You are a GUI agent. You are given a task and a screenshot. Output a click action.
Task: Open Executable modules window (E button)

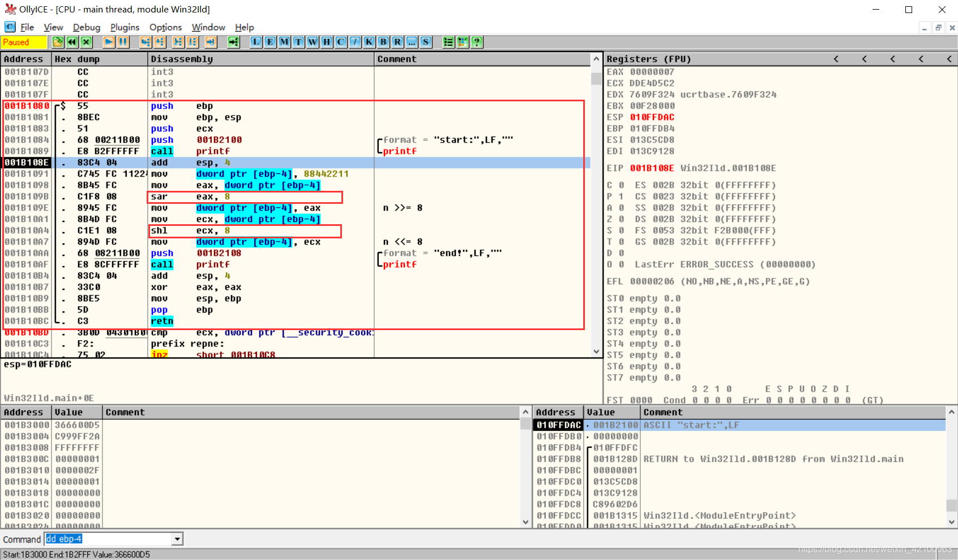coord(270,42)
